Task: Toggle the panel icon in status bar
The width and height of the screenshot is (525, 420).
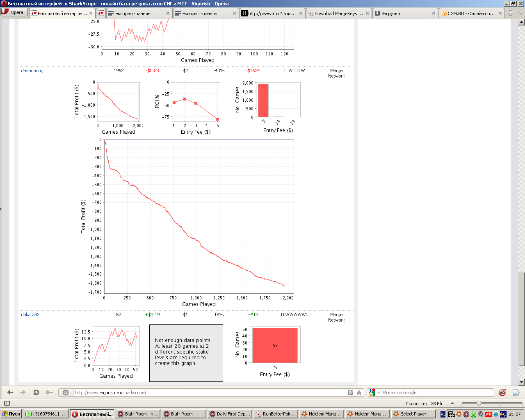Action: [x=7, y=403]
